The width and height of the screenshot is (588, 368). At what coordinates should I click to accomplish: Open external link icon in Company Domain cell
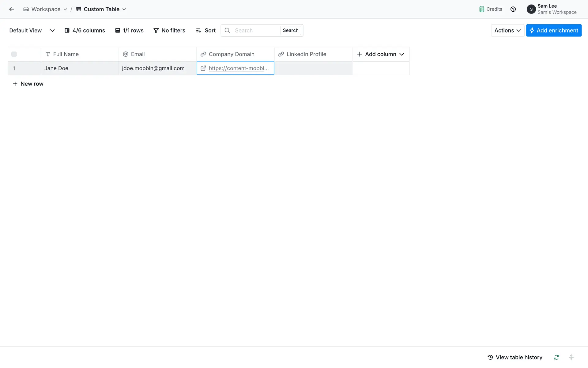[203, 68]
